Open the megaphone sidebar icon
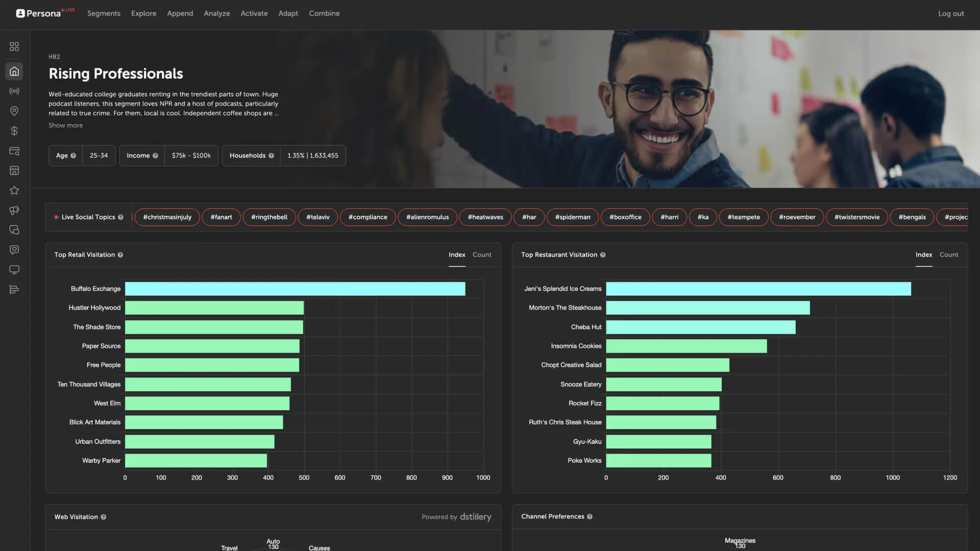Viewport: 980px width, 551px height. tap(14, 210)
